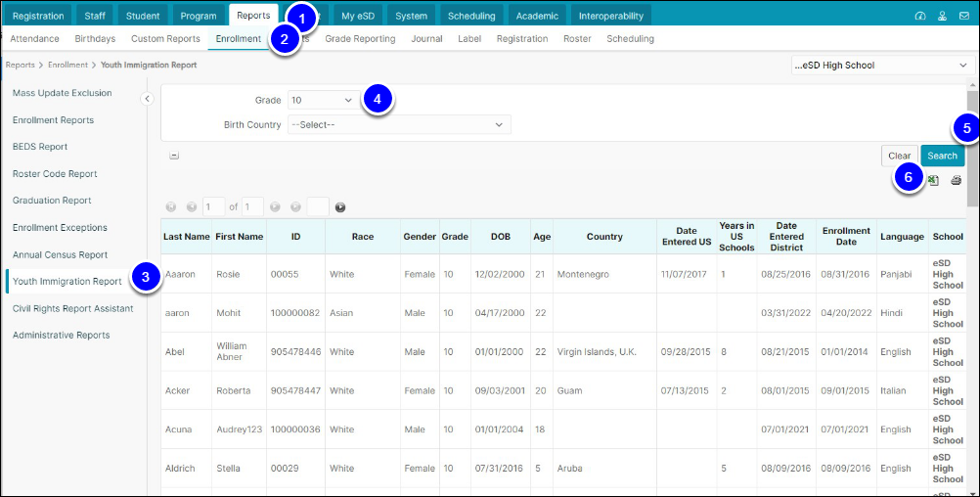Viewport: 980px width, 497px height.
Task: Open the Interoperability tab
Action: click(610, 16)
